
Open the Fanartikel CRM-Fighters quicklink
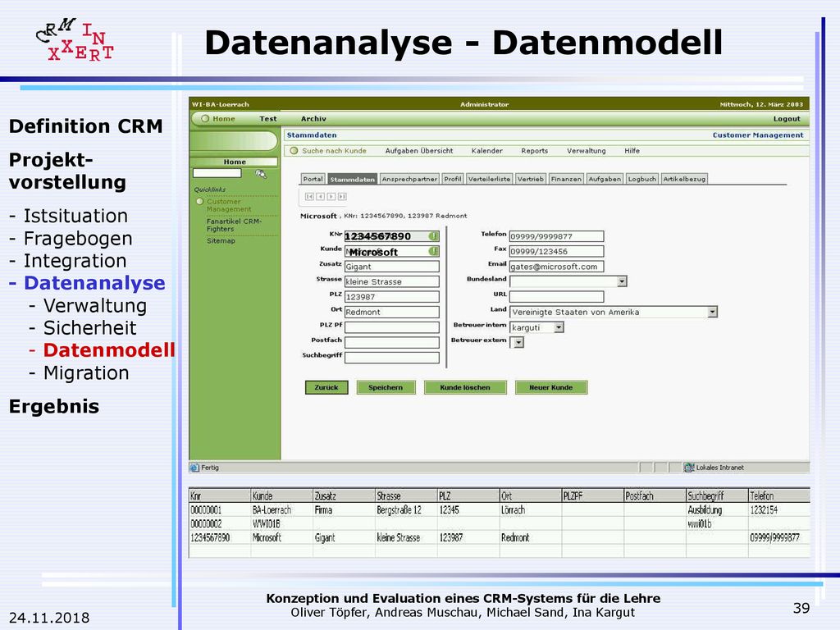(234, 225)
